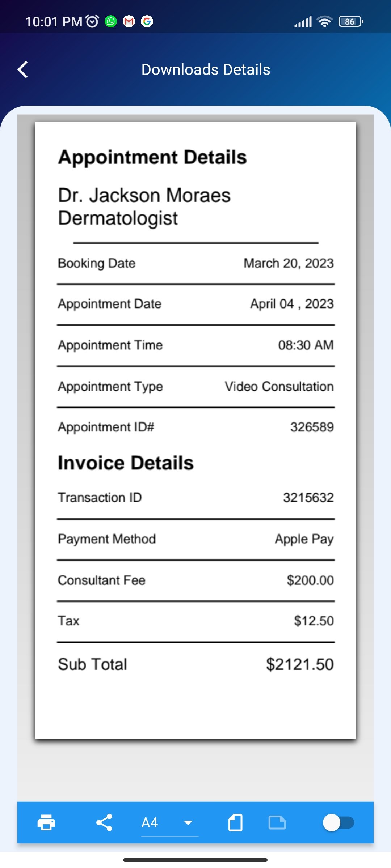Open the Gmail notification icon
Image resolution: width=391 pixels, height=868 pixels.
pyautogui.click(x=129, y=22)
